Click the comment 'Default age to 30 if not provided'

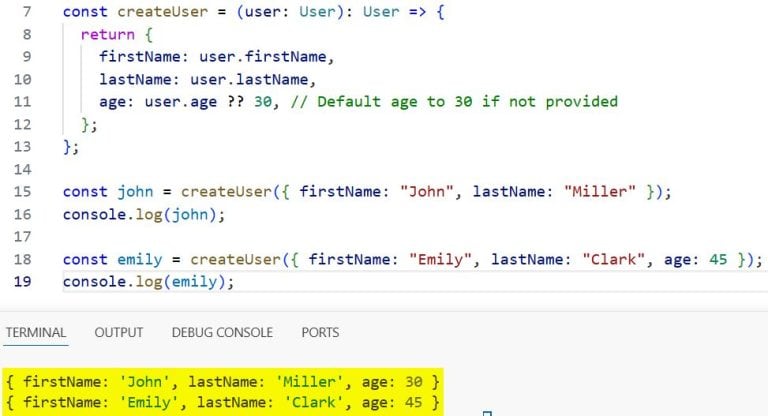[467, 101]
